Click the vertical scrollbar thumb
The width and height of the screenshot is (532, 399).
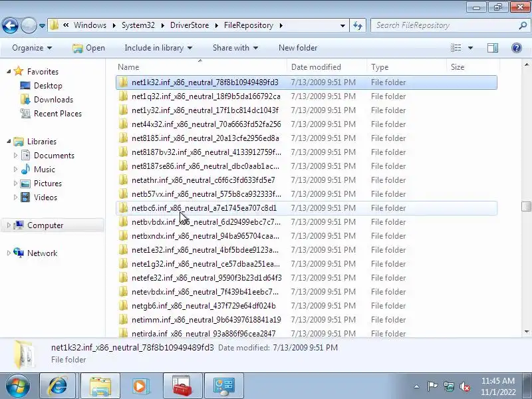[526, 206]
